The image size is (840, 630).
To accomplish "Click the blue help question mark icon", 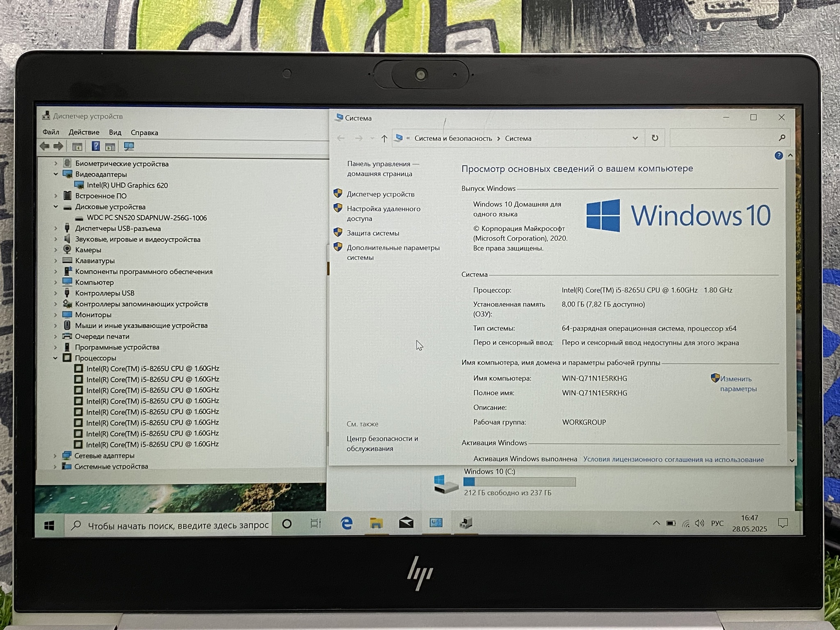I will [778, 155].
